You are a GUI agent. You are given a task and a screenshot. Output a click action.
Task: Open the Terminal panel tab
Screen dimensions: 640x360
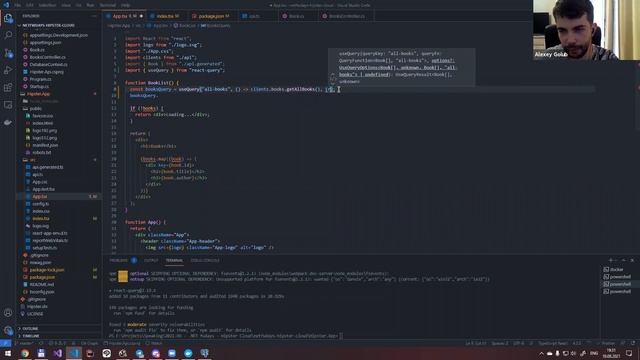pos(174,260)
